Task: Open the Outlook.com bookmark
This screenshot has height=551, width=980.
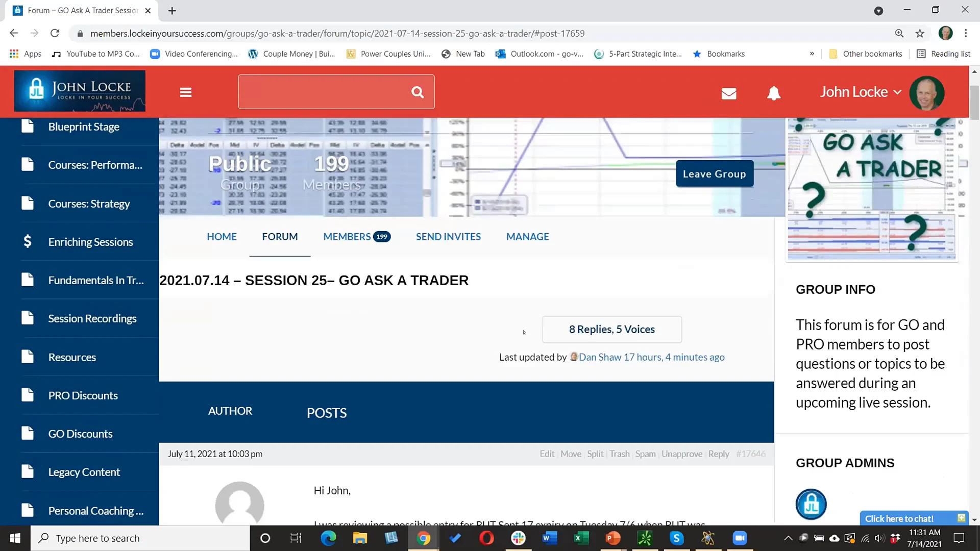Action: 540,54
